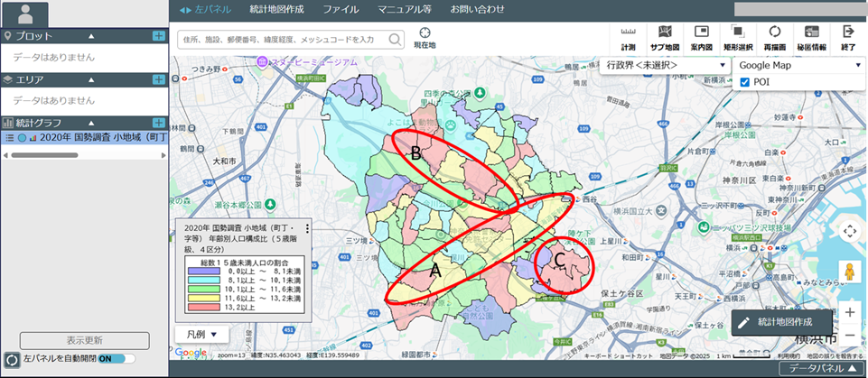
Task: Open the 行政界 <未選択> dropdown
Action: tap(667, 66)
